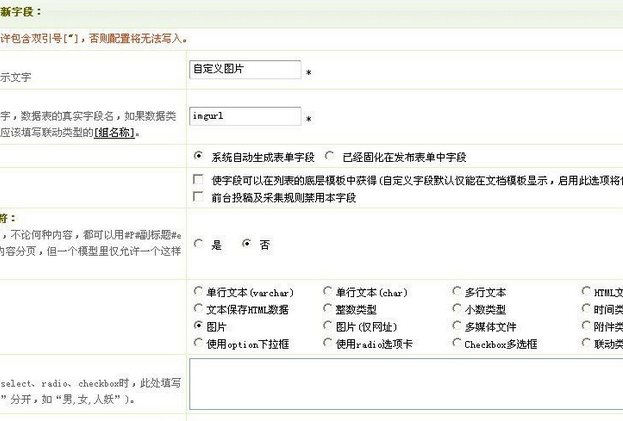Pick the 多媒体文件 field type

click(457, 326)
